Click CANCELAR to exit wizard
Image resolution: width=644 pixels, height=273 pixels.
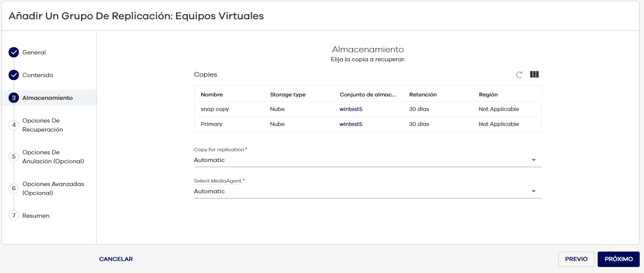click(116, 259)
